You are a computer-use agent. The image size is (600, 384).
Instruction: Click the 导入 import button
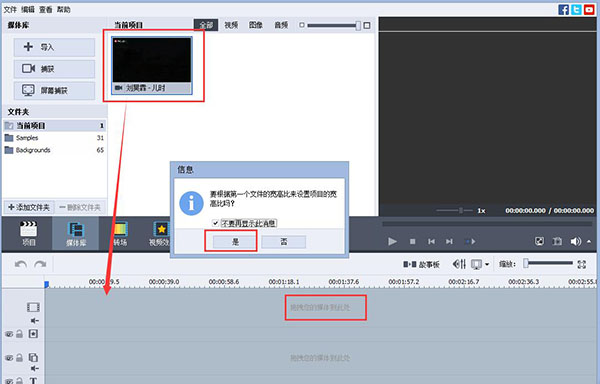coord(54,47)
